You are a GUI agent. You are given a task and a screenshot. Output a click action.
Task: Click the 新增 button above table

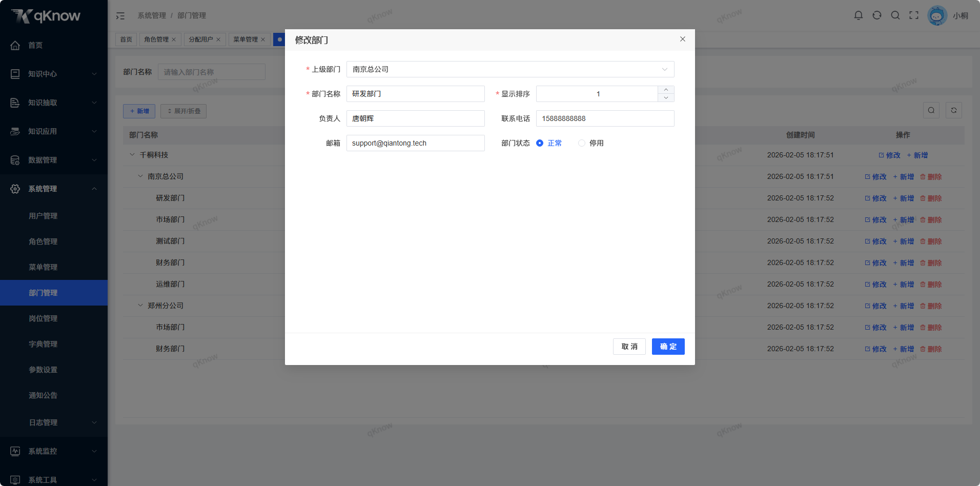pyautogui.click(x=139, y=111)
